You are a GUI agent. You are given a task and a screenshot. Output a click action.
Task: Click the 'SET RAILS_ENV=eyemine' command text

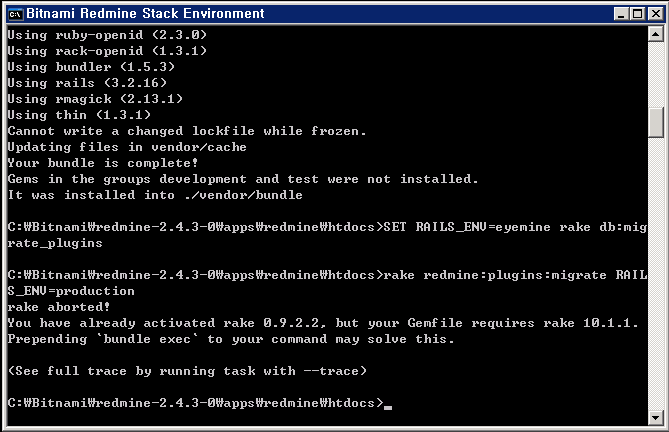[x=467, y=227]
